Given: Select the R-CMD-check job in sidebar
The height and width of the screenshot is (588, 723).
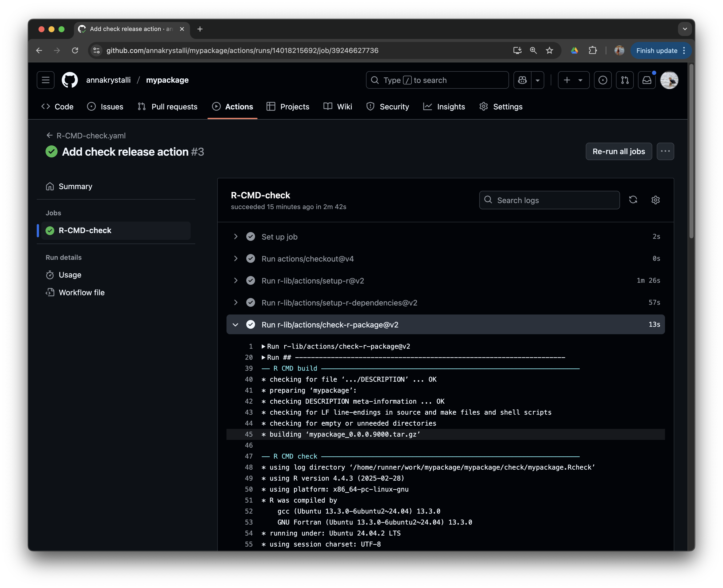Looking at the screenshot, I should click(x=115, y=230).
